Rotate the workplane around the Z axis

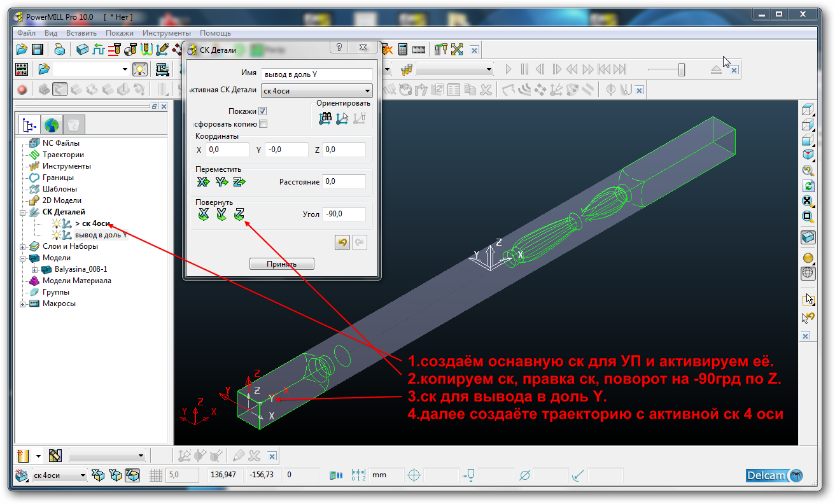(x=239, y=214)
